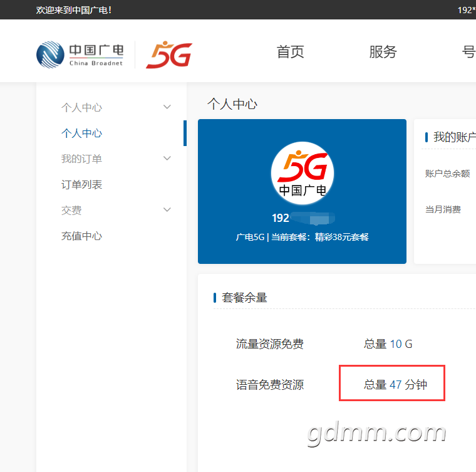
Task: Collapse the 个人中心 sidebar group chevron
Action: point(167,107)
